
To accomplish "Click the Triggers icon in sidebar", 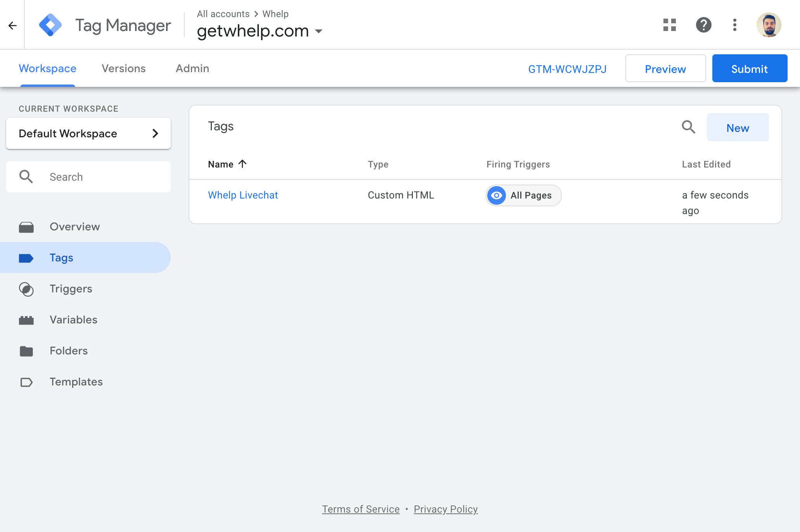I will click(x=26, y=289).
